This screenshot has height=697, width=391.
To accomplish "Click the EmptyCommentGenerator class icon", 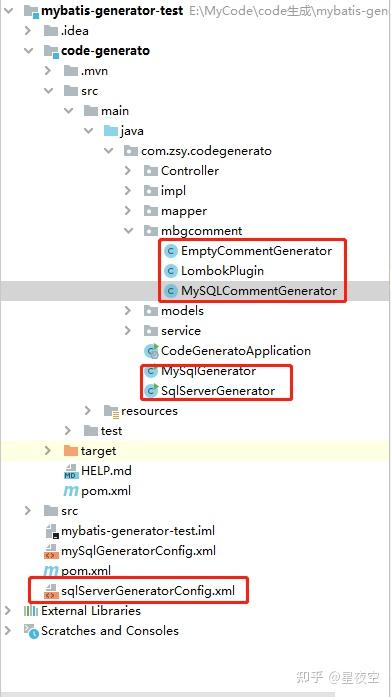I will [170, 251].
